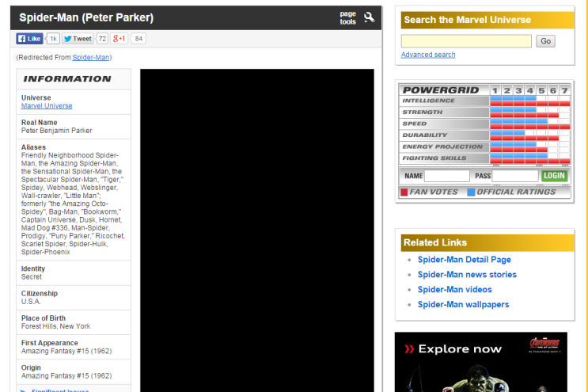Image resolution: width=588 pixels, height=392 pixels.
Task: Open Spider-Man wallpapers link
Action: point(463,305)
